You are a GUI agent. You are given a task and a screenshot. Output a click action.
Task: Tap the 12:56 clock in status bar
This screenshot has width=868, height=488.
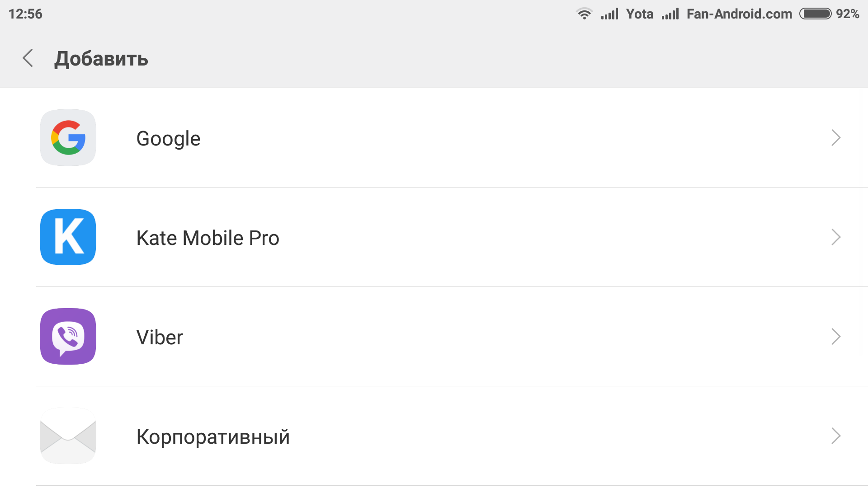pyautogui.click(x=25, y=14)
